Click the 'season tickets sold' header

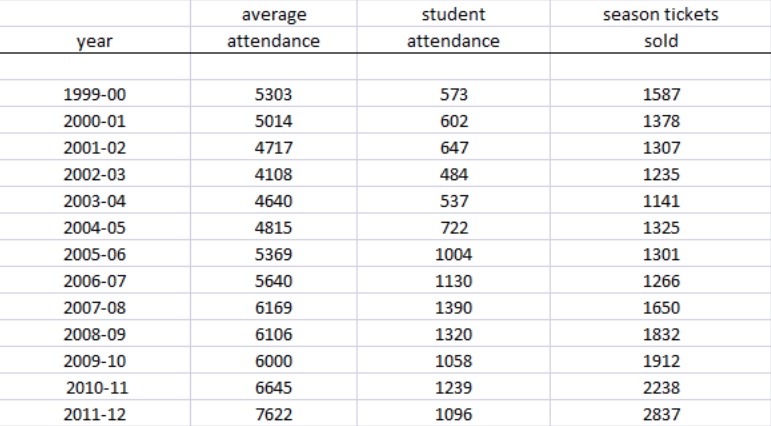pos(661,28)
